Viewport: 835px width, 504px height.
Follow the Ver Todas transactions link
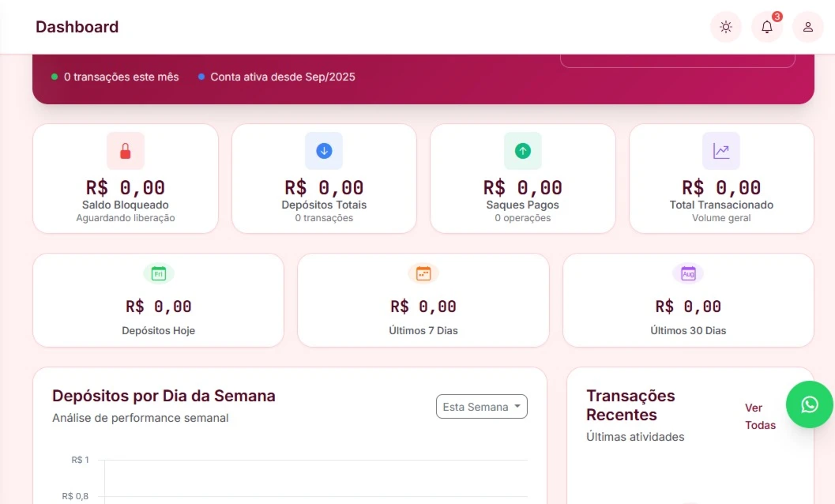coord(760,416)
